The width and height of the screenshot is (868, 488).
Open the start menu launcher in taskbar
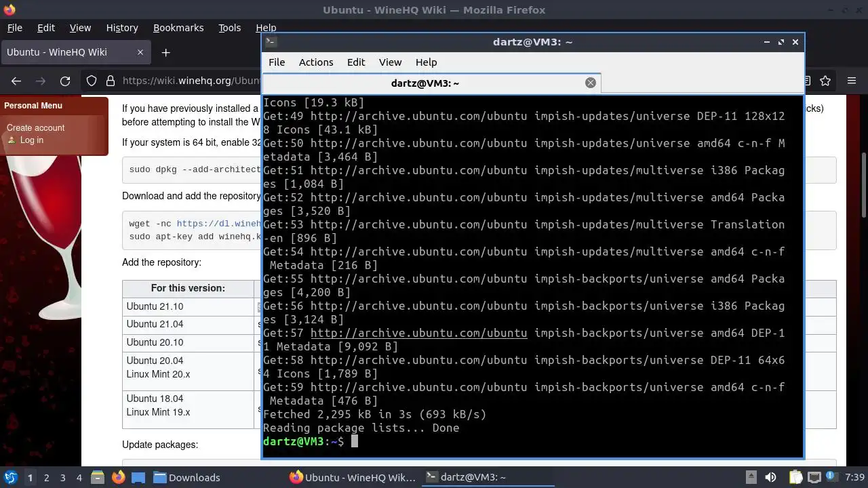[x=10, y=477]
